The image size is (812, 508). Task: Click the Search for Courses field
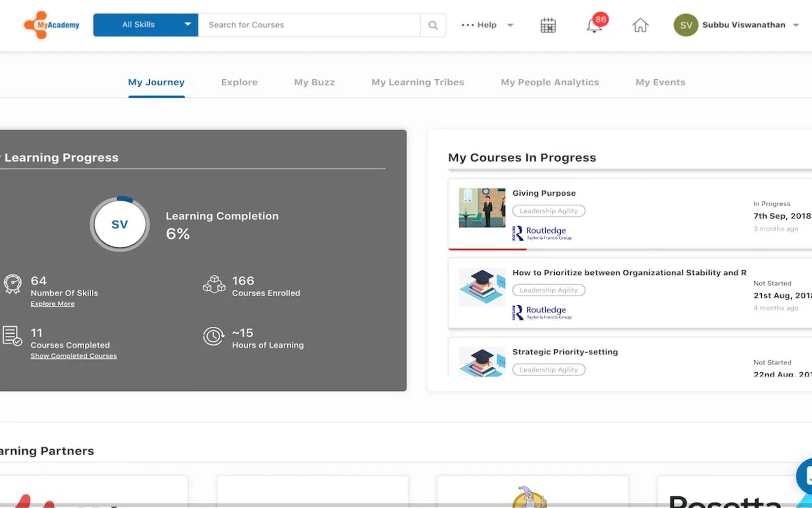click(x=309, y=25)
